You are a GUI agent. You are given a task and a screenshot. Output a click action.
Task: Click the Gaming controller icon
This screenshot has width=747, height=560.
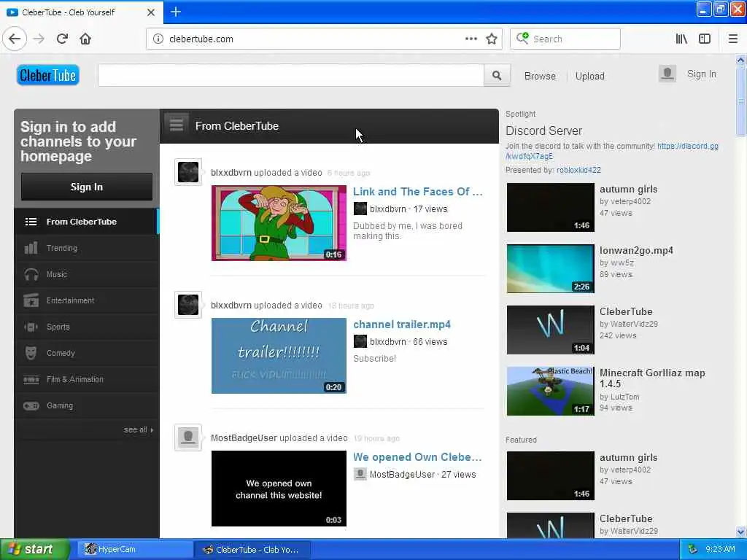pos(31,405)
